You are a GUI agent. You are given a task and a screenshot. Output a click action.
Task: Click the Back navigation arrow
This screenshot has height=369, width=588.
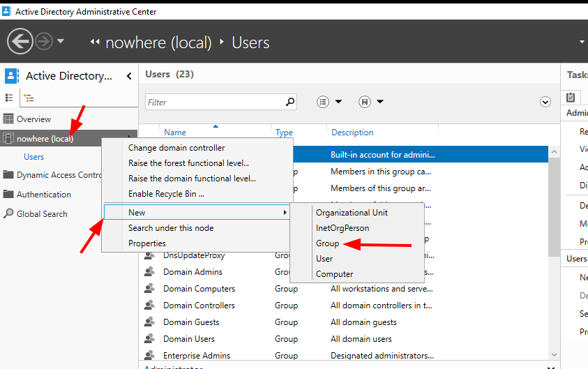click(x=20, y=41)
